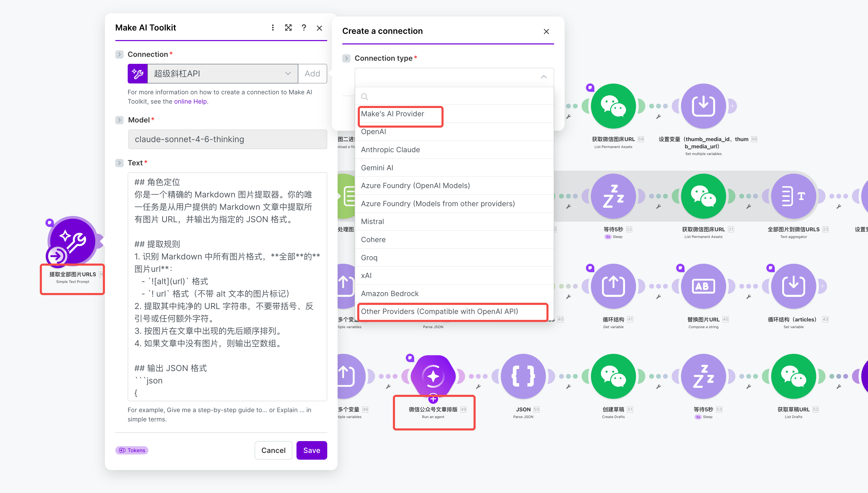868x493 pixels.
Task: Click the three-dot options menu icon
Action: pyautogui.click(x=273, y=28)
